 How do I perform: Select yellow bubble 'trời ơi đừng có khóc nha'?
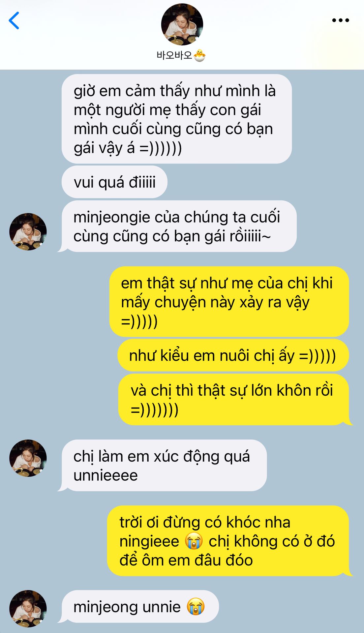click(x=230, y=541)
